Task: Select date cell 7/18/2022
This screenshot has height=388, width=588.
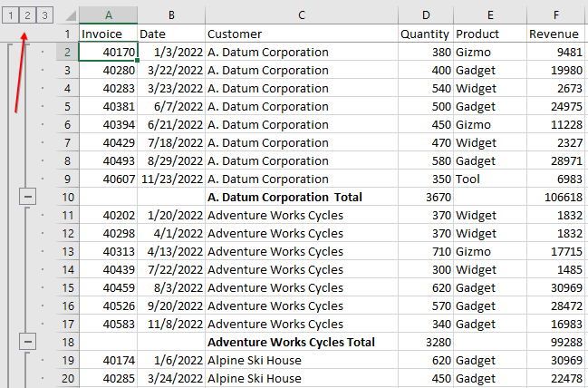Action: point(171,142)
